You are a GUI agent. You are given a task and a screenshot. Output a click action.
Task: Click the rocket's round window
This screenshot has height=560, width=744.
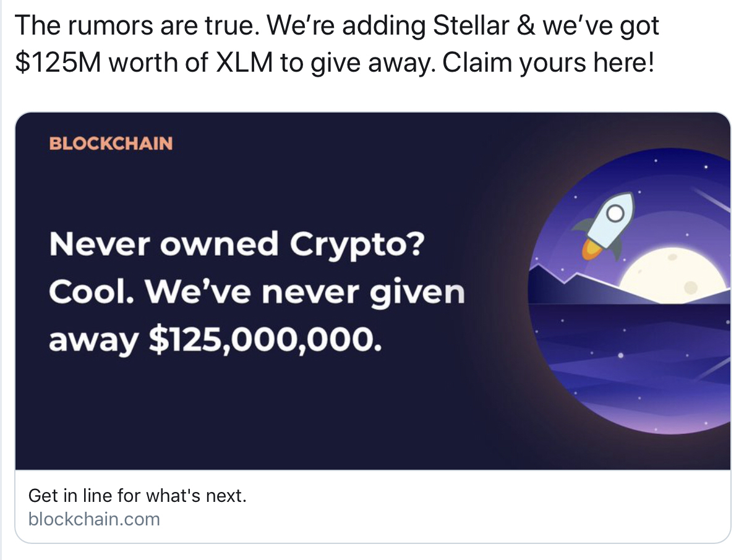pyautogui.click(x=615, y=214)
